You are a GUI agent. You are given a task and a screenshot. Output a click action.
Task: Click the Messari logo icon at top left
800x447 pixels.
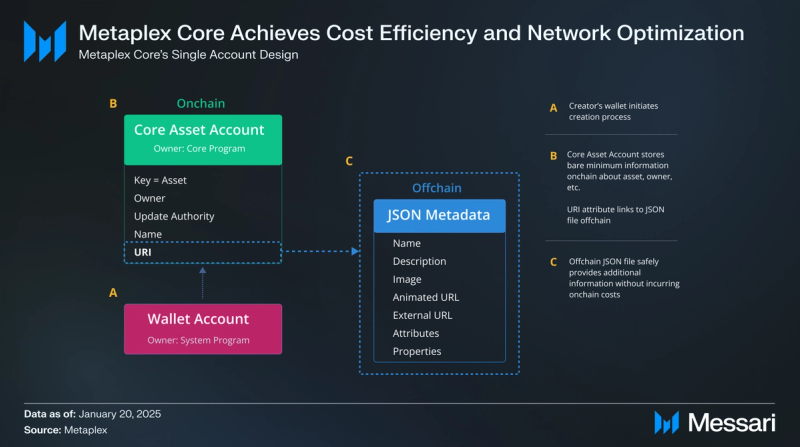(45, 41)
